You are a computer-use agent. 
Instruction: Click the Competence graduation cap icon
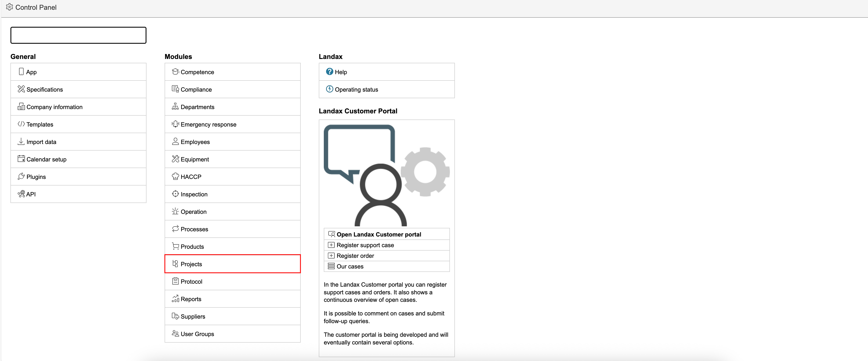[x=175, y=71]
